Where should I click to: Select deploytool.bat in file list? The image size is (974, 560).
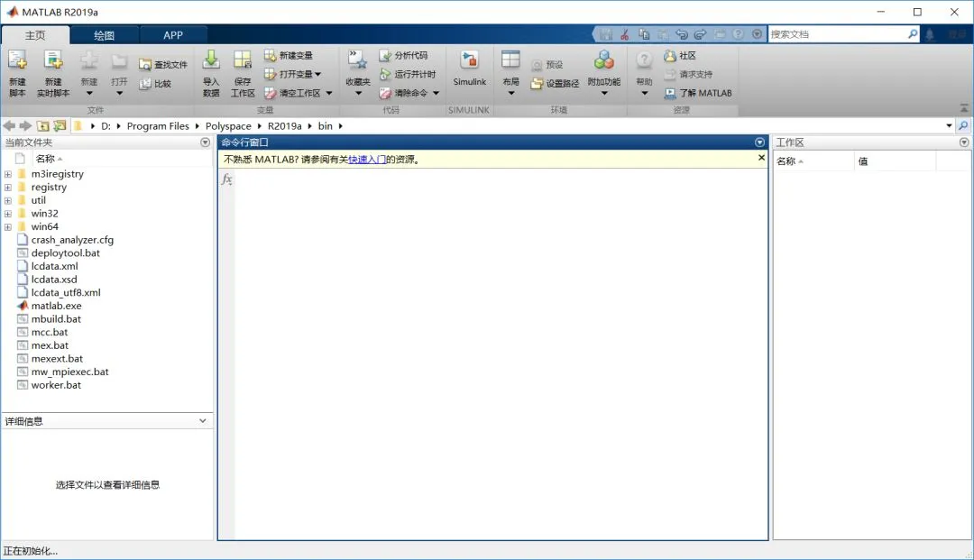click(x=65, y=252)
